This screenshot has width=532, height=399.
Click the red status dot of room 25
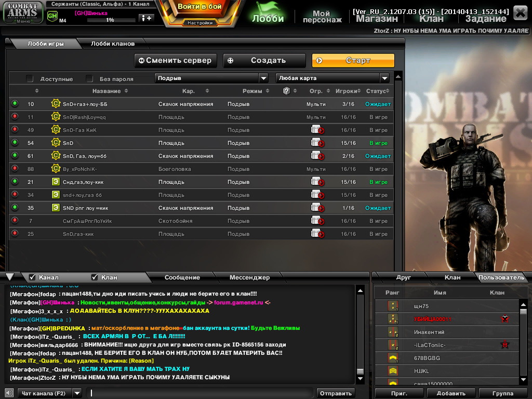pos(15,233)
